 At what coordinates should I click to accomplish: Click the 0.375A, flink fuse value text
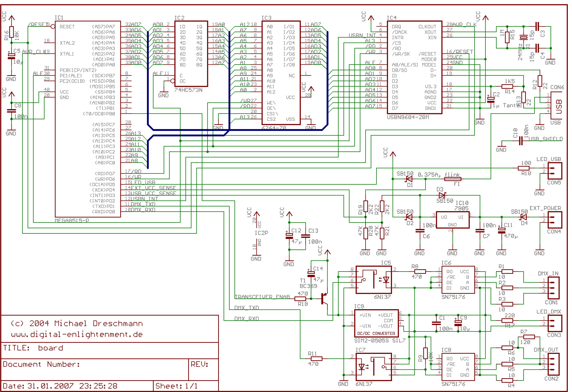click(x=439, y=175)
